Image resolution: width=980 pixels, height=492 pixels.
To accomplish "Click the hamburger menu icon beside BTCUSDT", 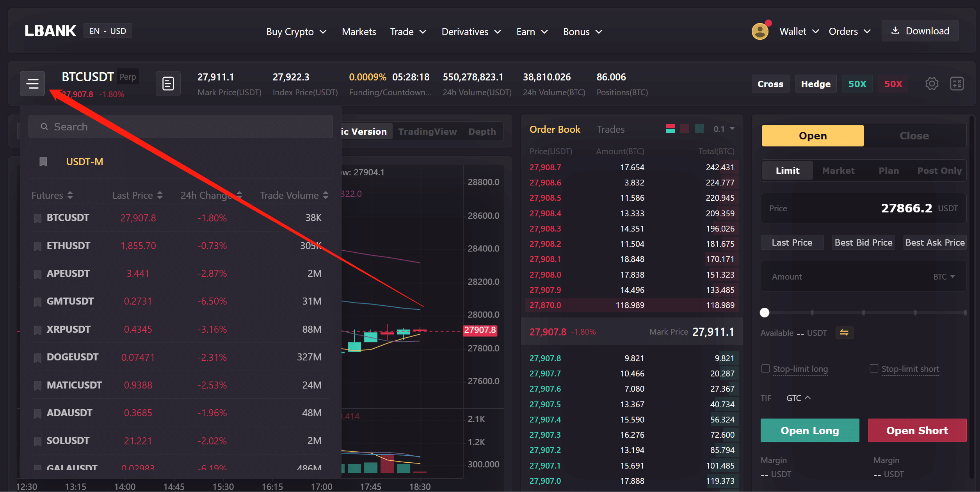I will (32, 84).
